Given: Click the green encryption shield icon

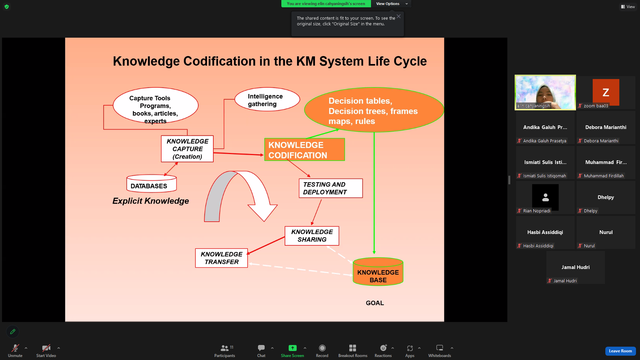Looking at the screenshot, I should coord(7,7).
